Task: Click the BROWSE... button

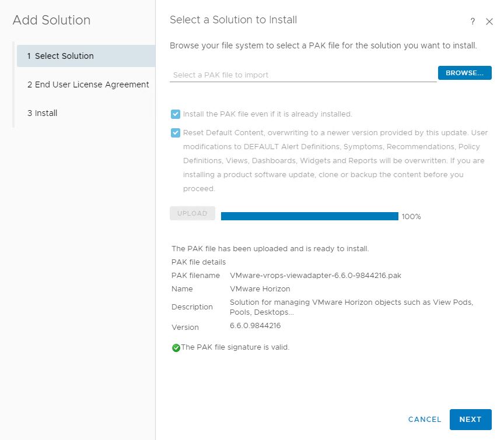Action: 464,73
